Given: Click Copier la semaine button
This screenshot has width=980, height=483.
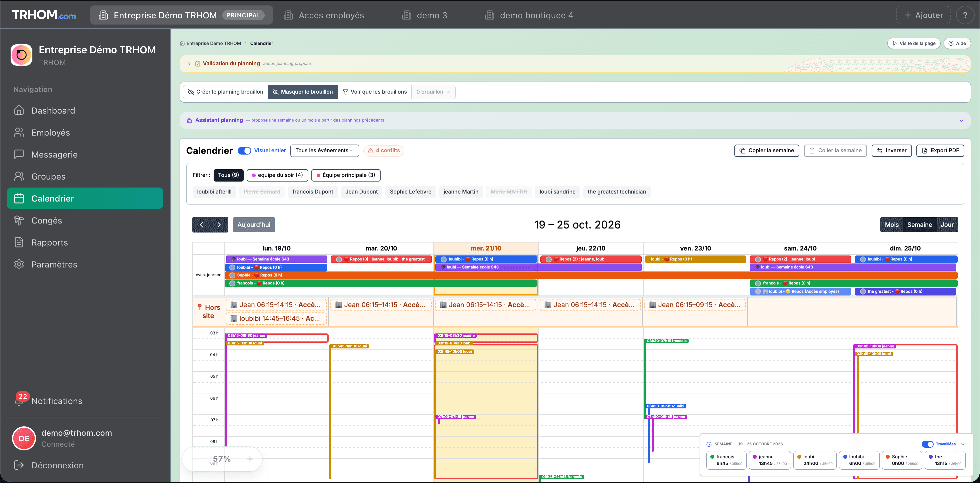Looking at the screenshot, I should (767, 151).
